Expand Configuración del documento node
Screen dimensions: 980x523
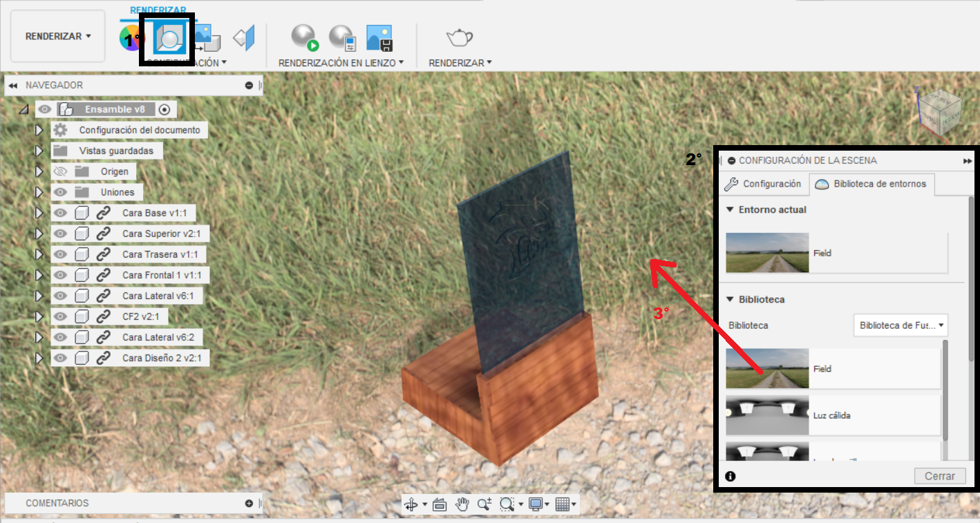point(39,130)
